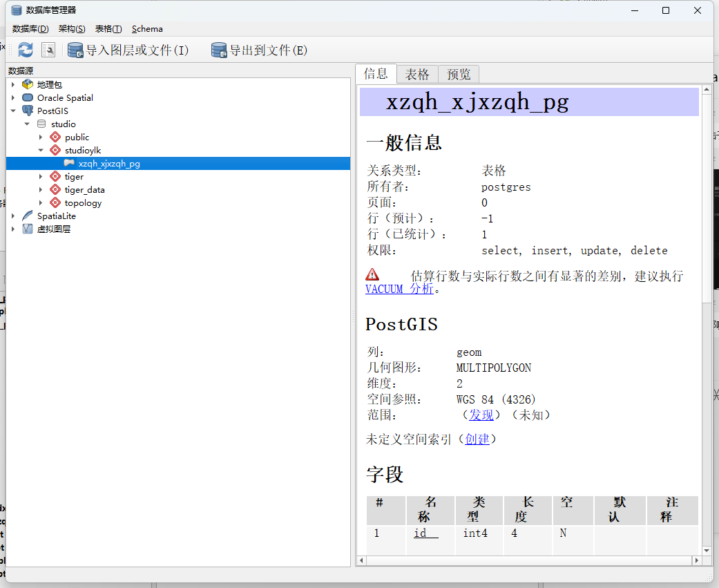This screenshot has height=588, width=719.
Task: Click the info panel vertical scrollbar down arrow
Action: pyautogui.click(x=706, y=551)
